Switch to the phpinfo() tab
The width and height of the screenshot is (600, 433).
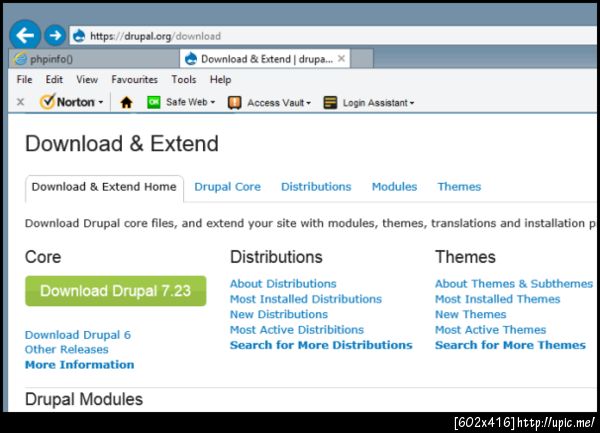click(x=94, y=59)
